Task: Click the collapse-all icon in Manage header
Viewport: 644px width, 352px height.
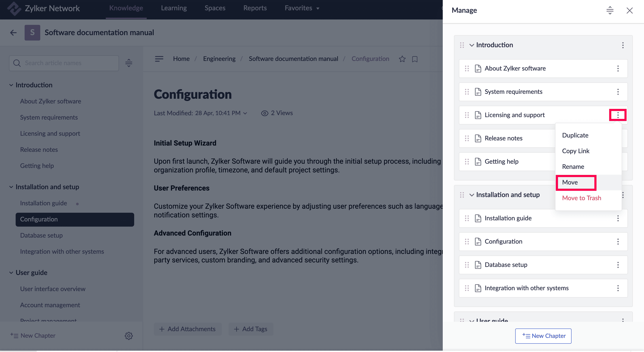Action: [610, 10]
